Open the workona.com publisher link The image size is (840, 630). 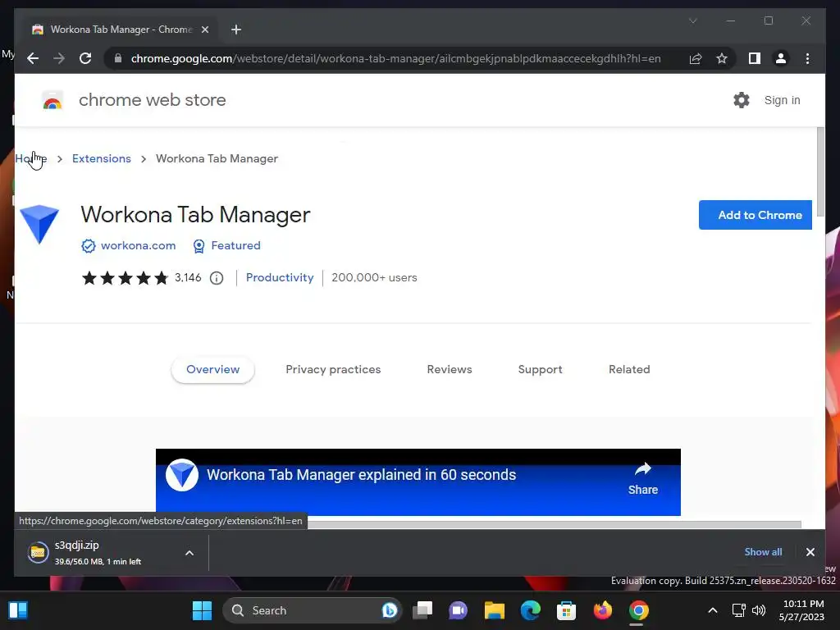coord(138,245)
